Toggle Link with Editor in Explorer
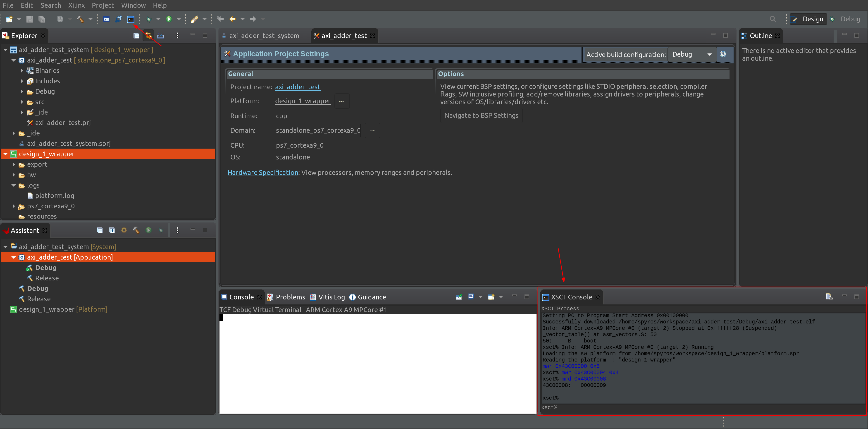Image resolution: width=868 pixels, height=429 pixels. pos(148,35)
